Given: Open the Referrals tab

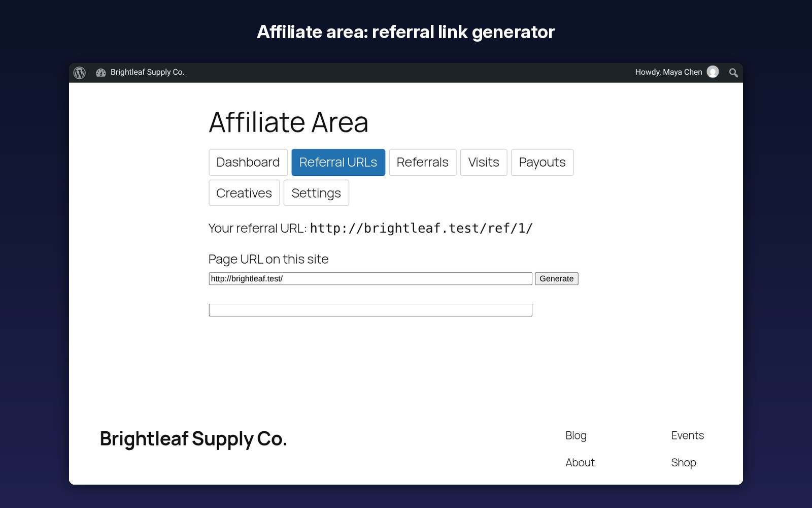Looking at the screenshot, I should click(x=423, y=163).
